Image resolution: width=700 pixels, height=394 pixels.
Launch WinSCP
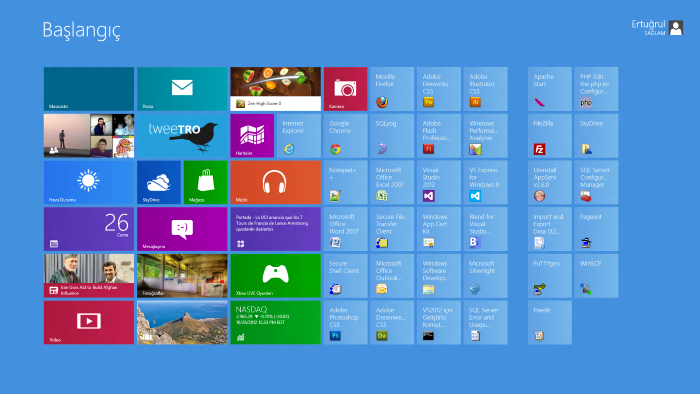click(596, 276)
